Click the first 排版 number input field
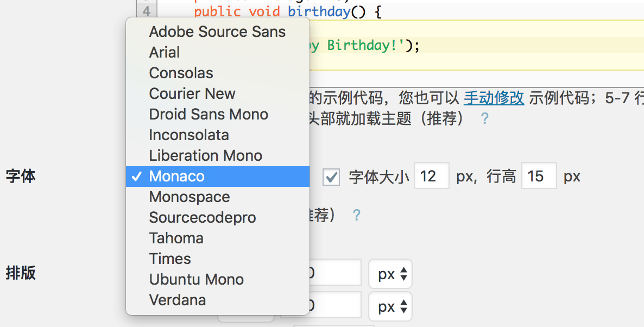644x327 pixels. point(334,272)
